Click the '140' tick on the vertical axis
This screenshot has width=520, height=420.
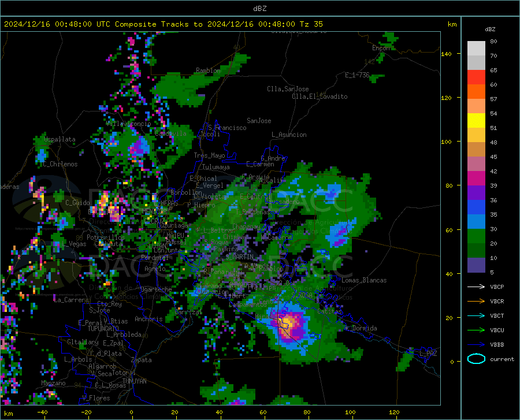(447, 54)
